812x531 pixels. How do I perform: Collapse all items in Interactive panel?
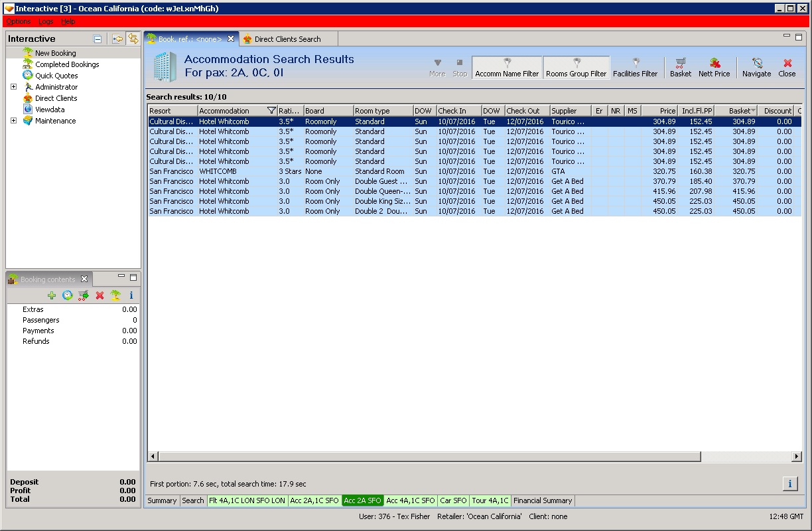tap(98, 39)
